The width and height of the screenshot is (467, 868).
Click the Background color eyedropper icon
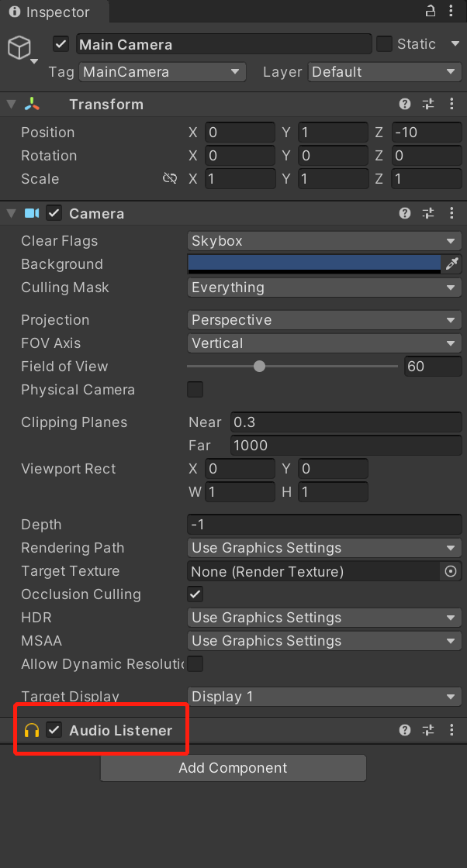click(x=451, y=264)
